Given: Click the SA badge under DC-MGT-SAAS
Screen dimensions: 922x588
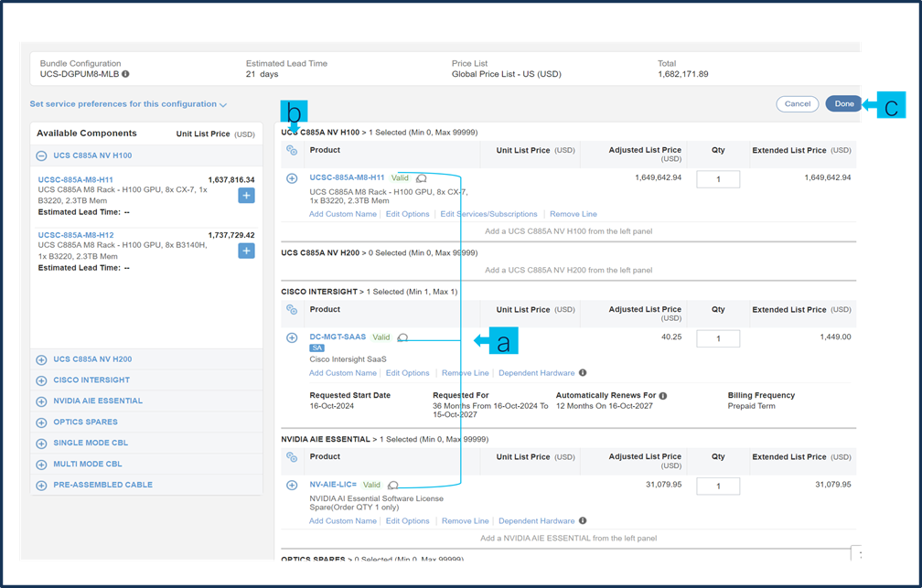Looking at the screenshot, I should pos(316,348).
